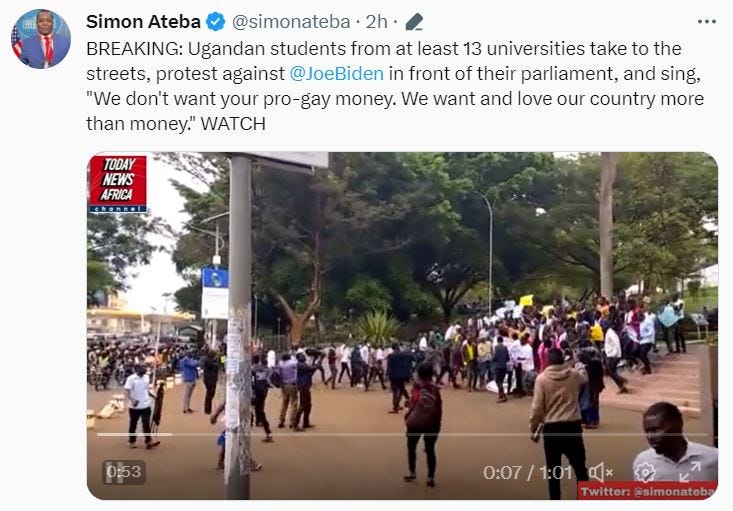This screenshot has width=733, height=511.
Task: Click the tweet text starting with BREAKING
Action: 395,86
